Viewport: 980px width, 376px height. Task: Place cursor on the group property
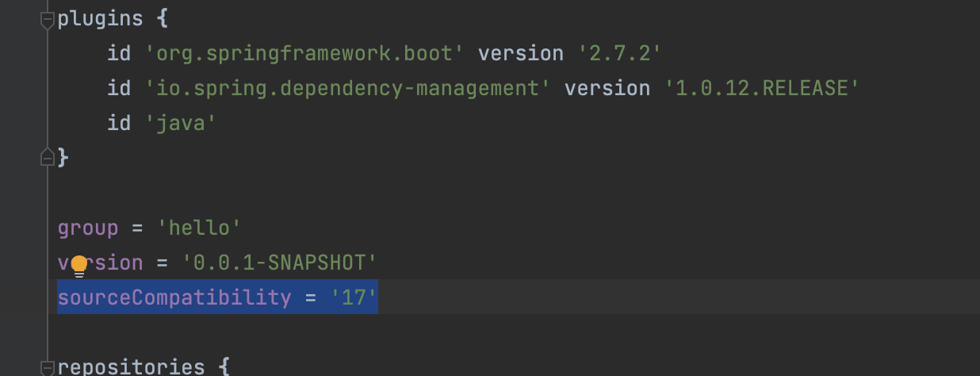click(87, 228)
